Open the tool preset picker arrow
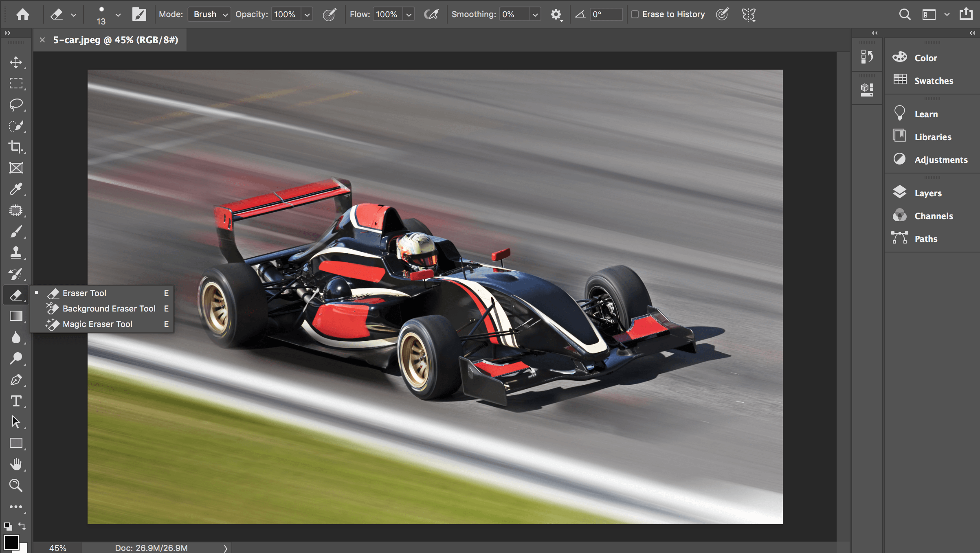Screen dimensions: 980x553 click(74, 15)
